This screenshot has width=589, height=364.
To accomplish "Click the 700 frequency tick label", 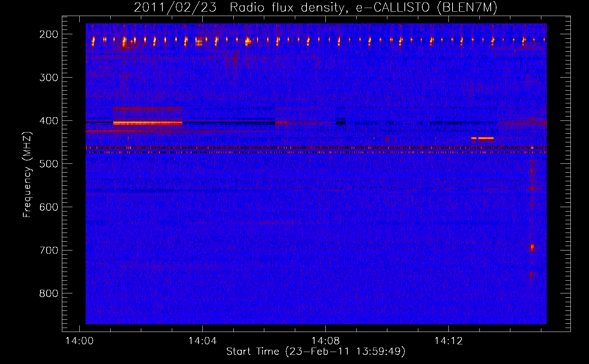I will click(x=48, y=250).
